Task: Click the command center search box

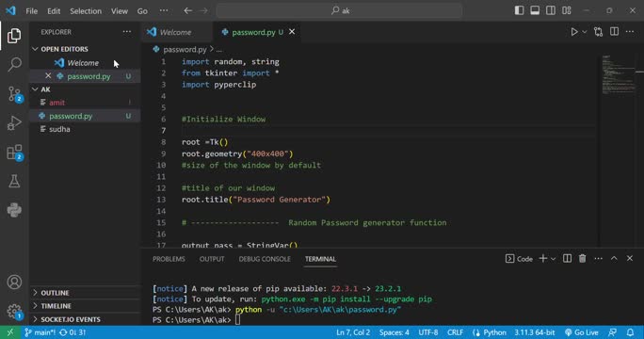Action: pos(339,10)
